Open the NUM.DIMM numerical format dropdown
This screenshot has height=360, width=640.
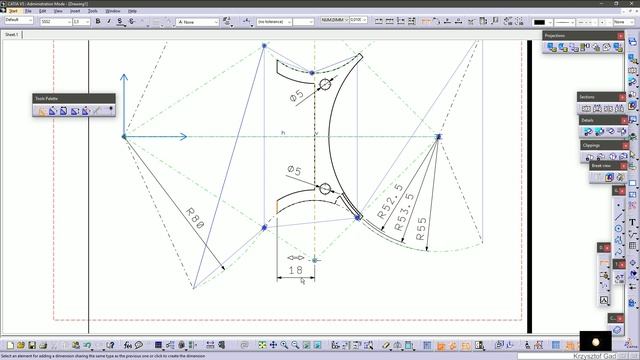pyautogui.click(x=334, y=20)
